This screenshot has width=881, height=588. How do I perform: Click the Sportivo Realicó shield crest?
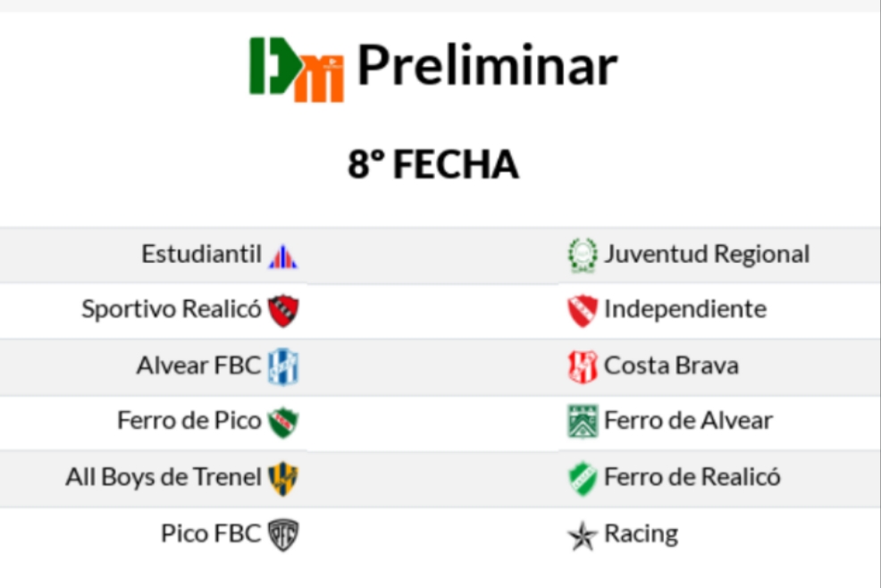[x=283, y=311]
